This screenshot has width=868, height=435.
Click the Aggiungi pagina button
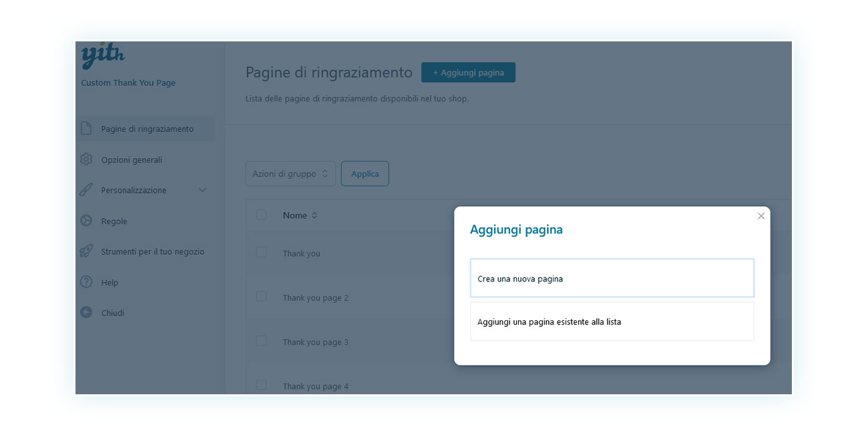[x=468, y=73]
